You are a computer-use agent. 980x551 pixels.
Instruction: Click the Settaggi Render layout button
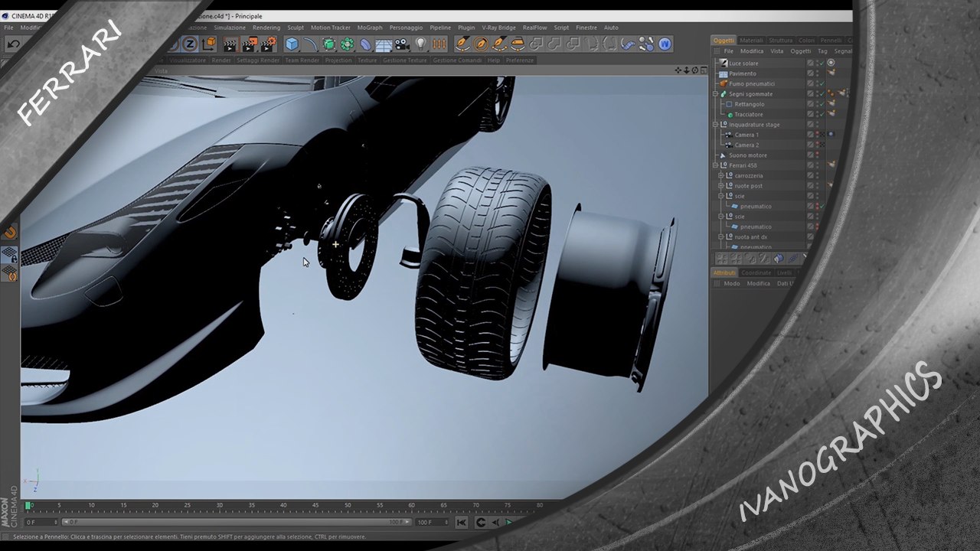[x=258, y=60]
